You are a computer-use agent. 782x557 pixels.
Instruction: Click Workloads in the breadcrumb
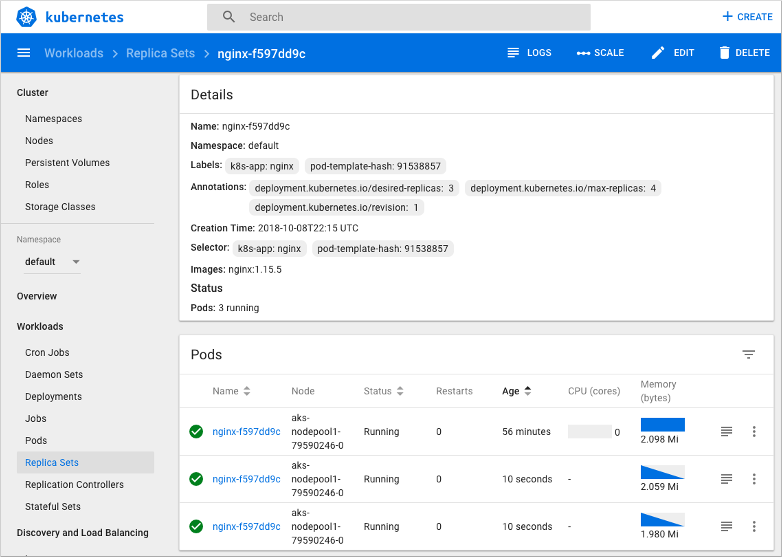(73, 53)
